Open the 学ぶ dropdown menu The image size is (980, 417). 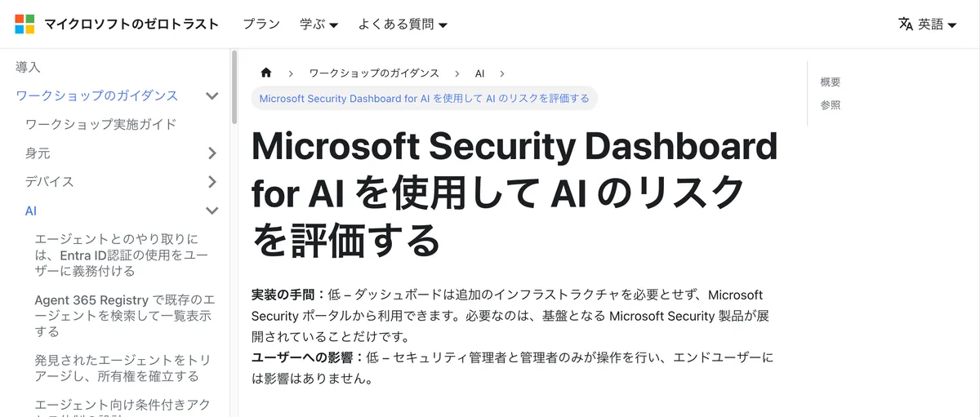tap(318, 24)
